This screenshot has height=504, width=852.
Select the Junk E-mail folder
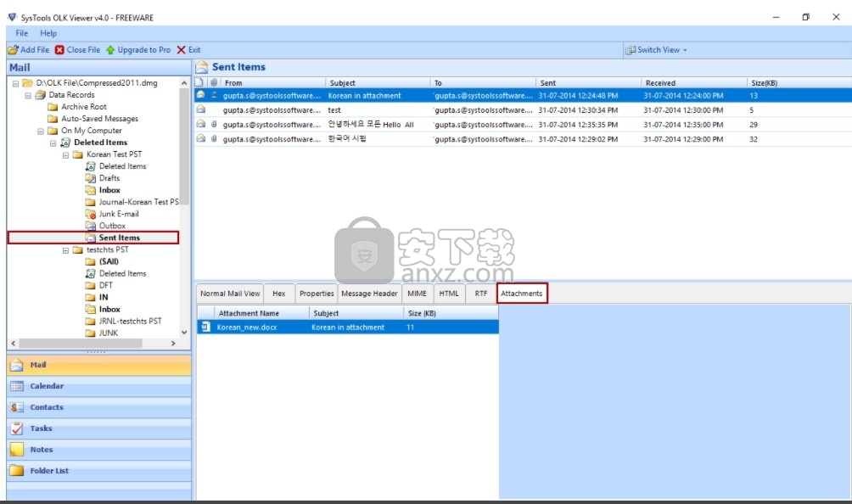[x=119, y=214]
